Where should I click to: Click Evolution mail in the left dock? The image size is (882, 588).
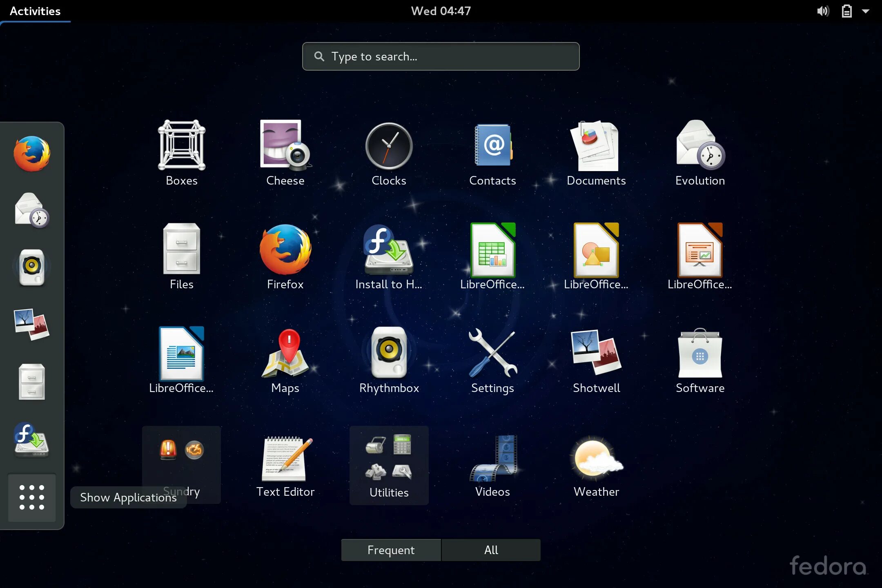tap(32, 210)
